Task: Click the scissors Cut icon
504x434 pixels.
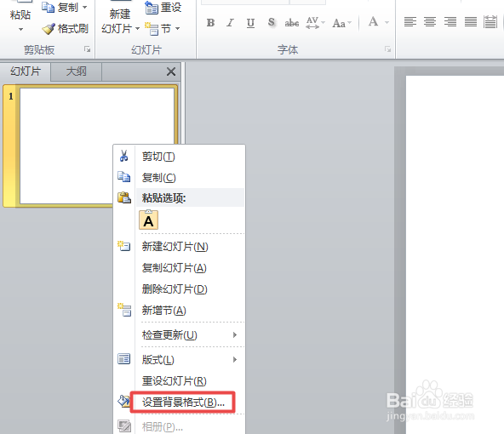Action: tap(123, 156)
